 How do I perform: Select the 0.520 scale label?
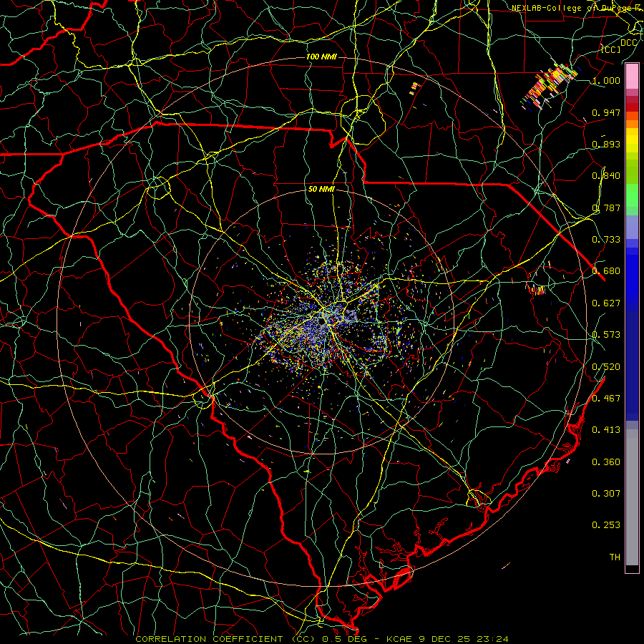[x=606, y=367]
